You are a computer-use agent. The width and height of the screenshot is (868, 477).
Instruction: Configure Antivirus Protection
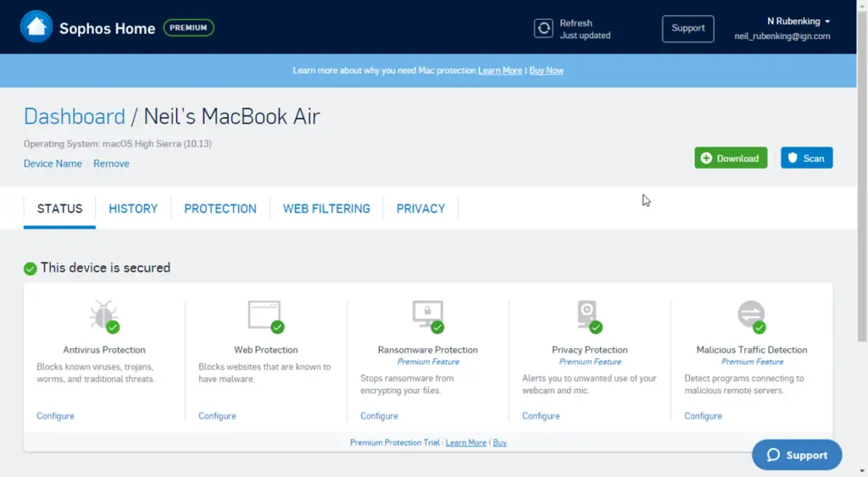tap(55, 416)
